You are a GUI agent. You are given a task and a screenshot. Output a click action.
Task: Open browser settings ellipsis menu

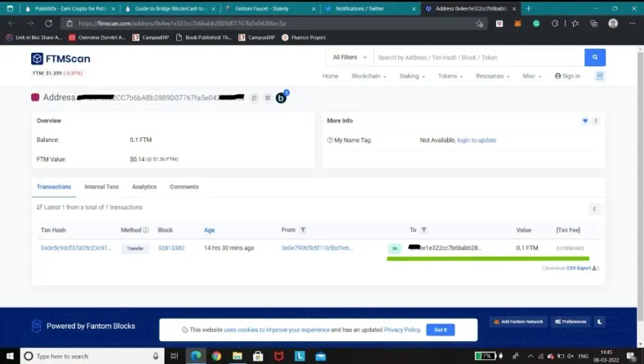[x=632, y=23]
